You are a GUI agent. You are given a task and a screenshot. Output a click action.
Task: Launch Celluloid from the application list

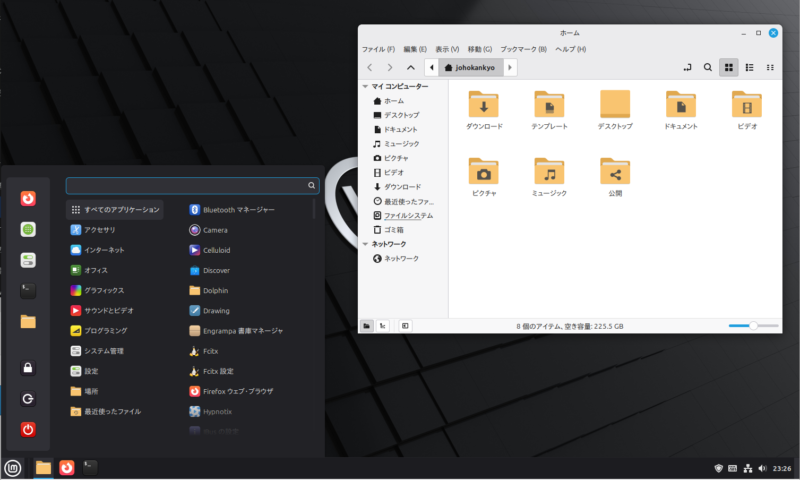point(216,250)
